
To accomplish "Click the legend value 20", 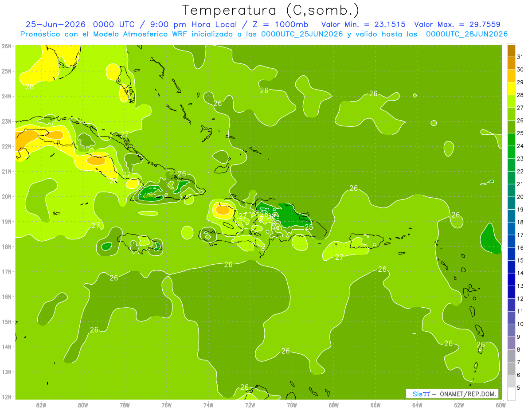I will 520,196.
